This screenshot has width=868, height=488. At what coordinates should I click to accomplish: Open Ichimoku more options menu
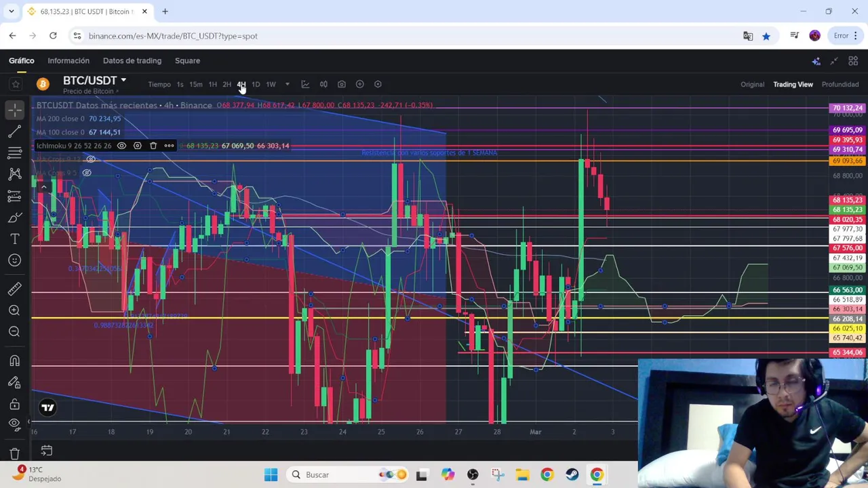pos(169,146)
